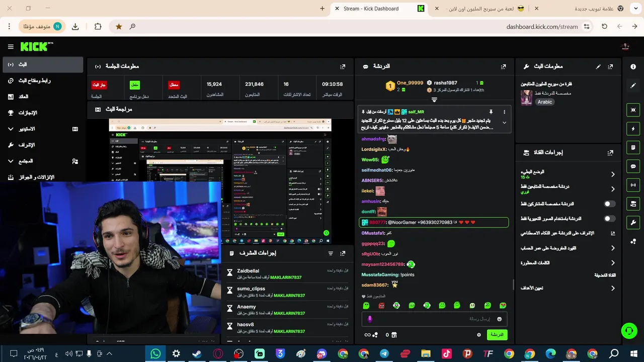The width and height of the screenshot is (644, 362).
Task: Toggle subscribers-only chat switch
Action: [609, 204]
